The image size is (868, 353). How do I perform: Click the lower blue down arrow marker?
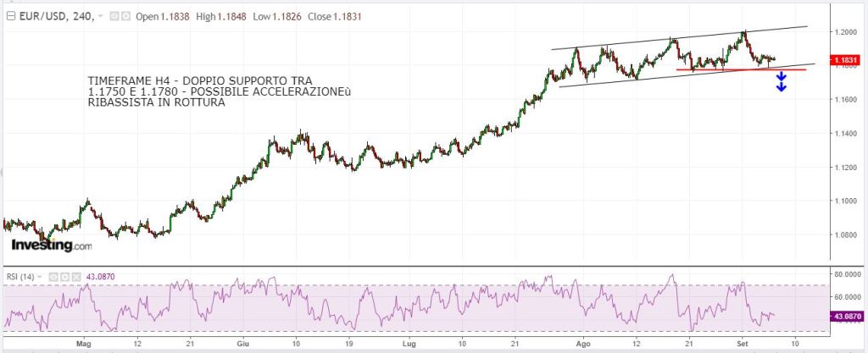tap(782, 86)
